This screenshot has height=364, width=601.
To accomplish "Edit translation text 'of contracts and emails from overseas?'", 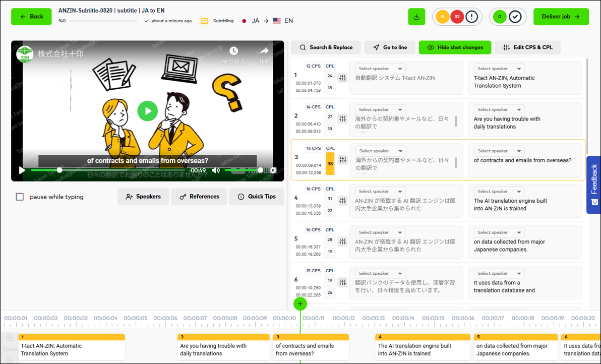I will point(522,161).
